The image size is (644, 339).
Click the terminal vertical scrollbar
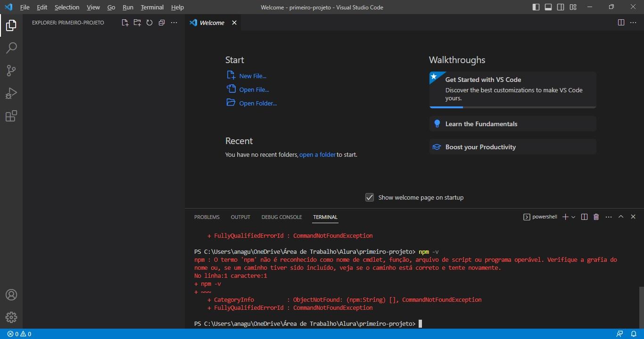[x=641, y=307]
